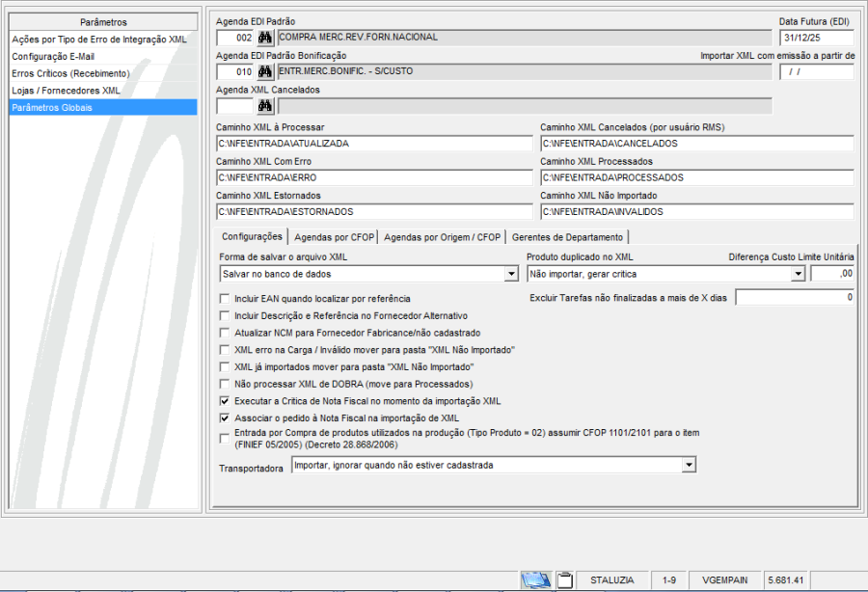Click the computer screen icon in status bar

tap(535, 579)
